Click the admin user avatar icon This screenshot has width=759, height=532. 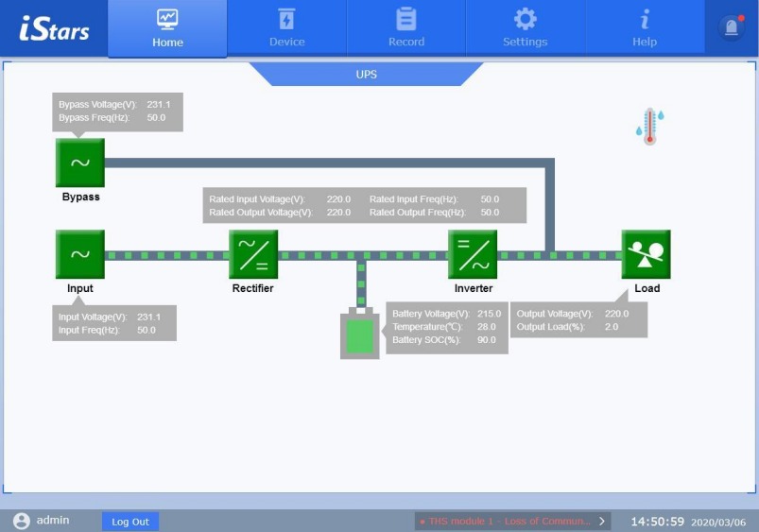point(21,521)
